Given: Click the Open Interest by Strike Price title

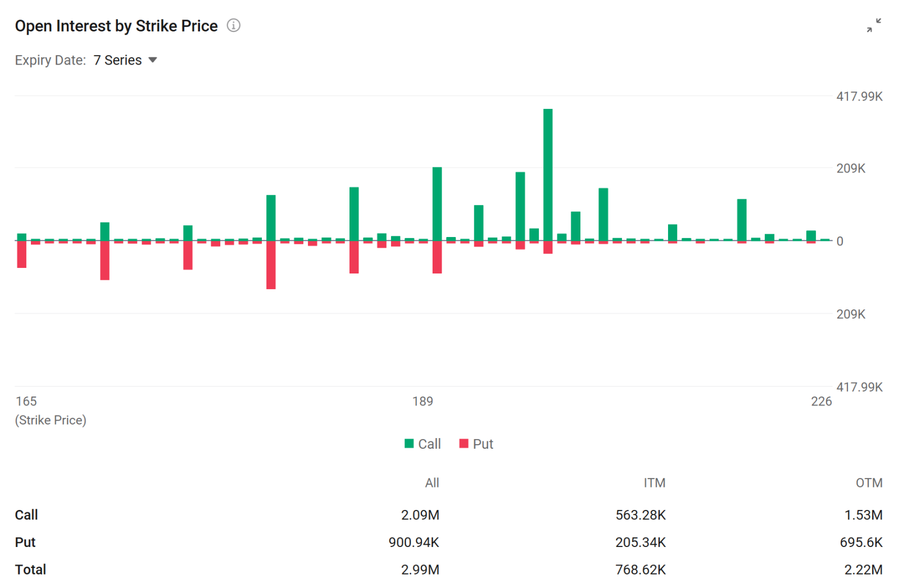Looking at the screenshot, I should click(116, 26).
